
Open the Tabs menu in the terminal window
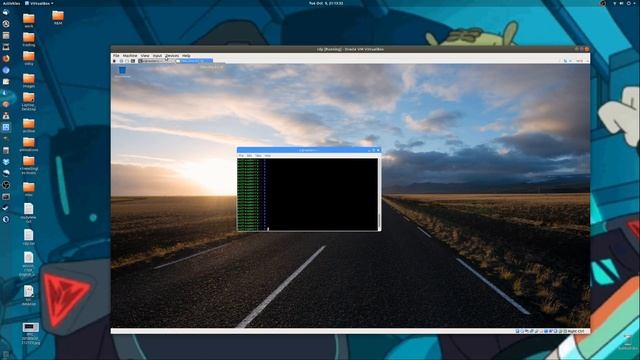(258, 156)
